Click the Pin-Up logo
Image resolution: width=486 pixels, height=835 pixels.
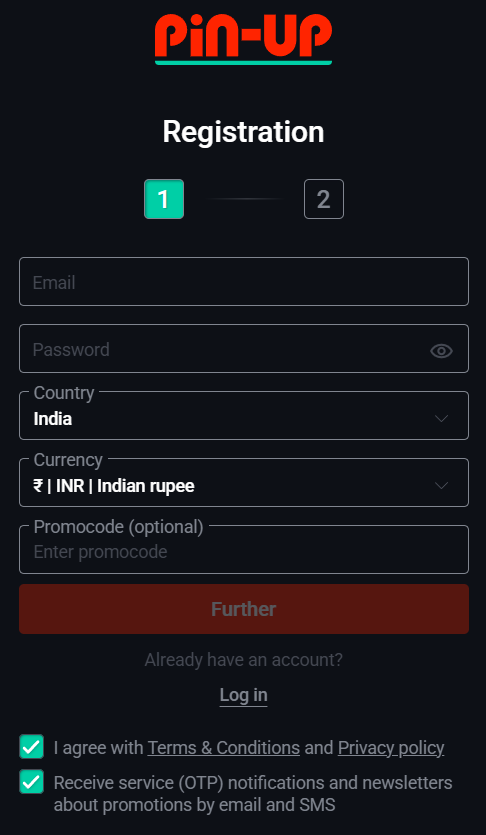click(243, 39)
